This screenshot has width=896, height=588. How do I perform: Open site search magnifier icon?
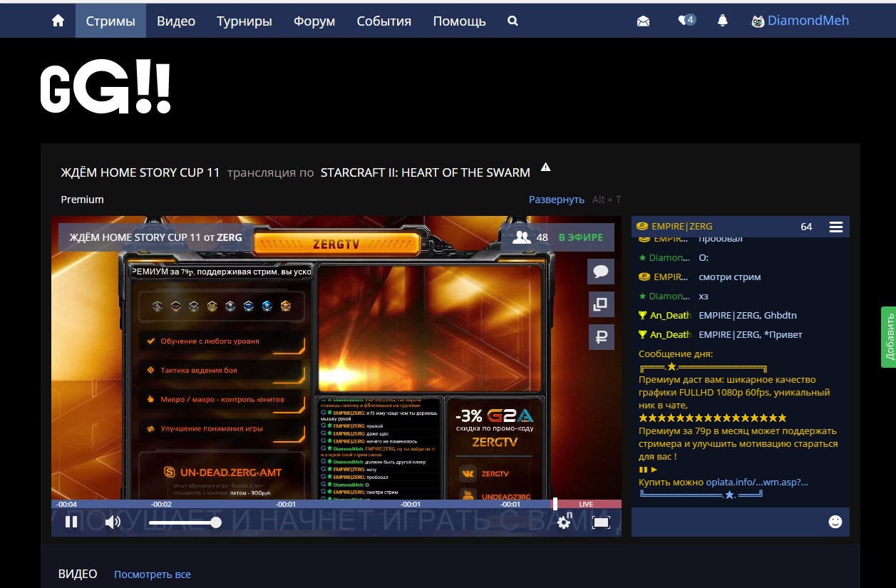[x=513, y=21]
